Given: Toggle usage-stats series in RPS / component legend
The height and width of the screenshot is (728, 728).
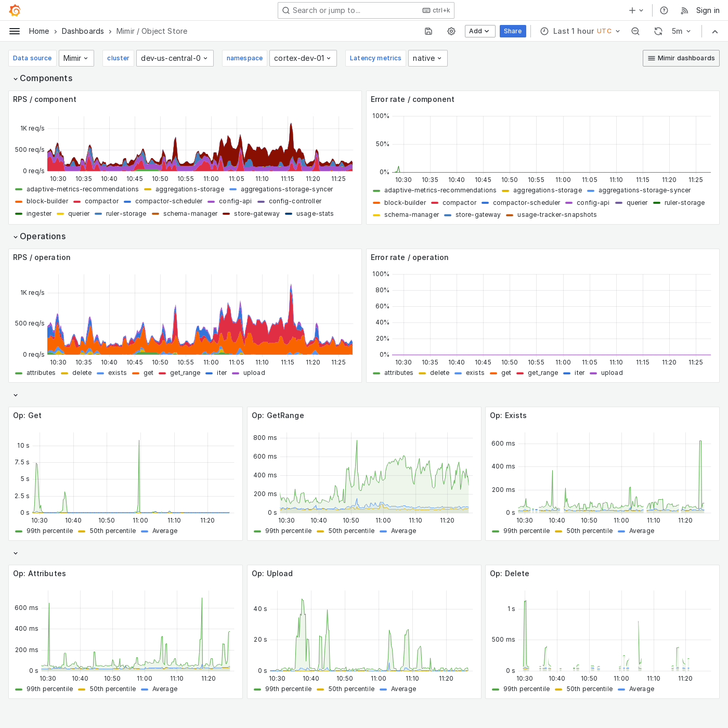Looking at the screenshot, I should [315, 214].
